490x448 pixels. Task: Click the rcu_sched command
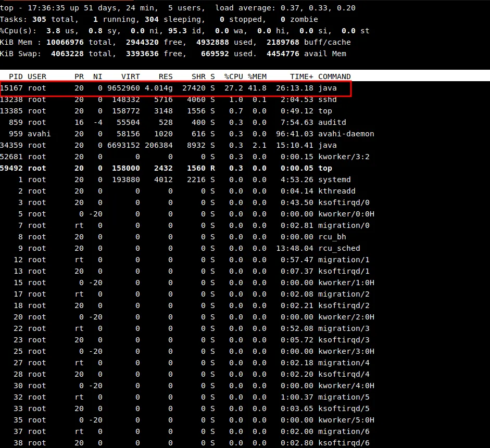tap(339, 248)
